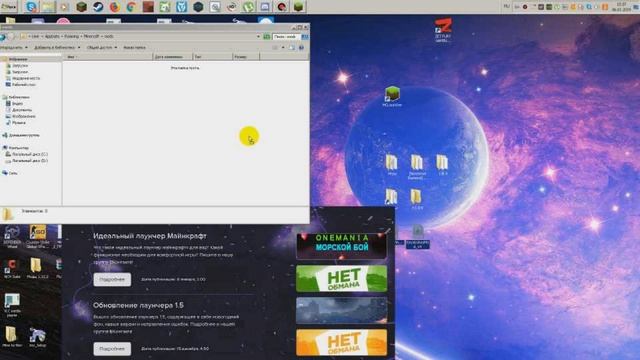Viewport: 640px width, 360px height.
Task: Click the Explorer help question mark icon
Action: click(301, 48)
